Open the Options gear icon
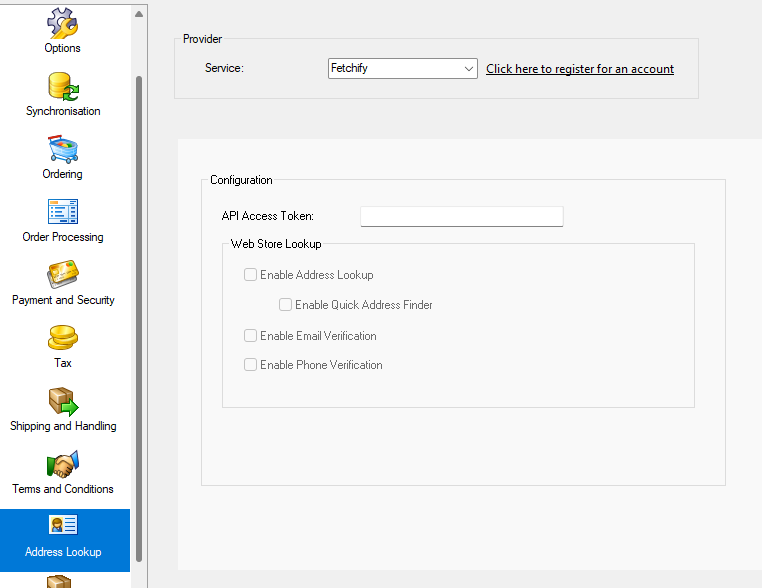 (63, 22)
